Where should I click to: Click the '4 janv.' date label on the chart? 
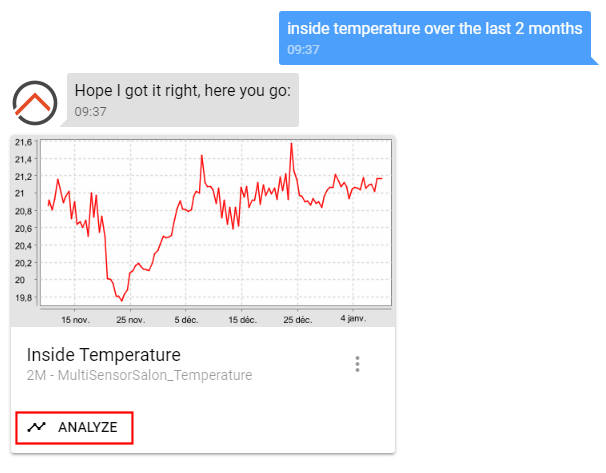coord(351,320)
